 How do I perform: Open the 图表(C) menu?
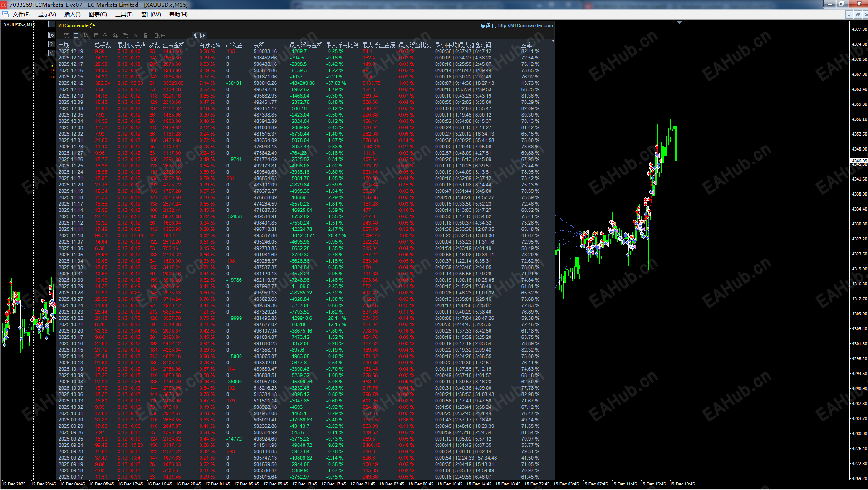(x=97, y=14)
